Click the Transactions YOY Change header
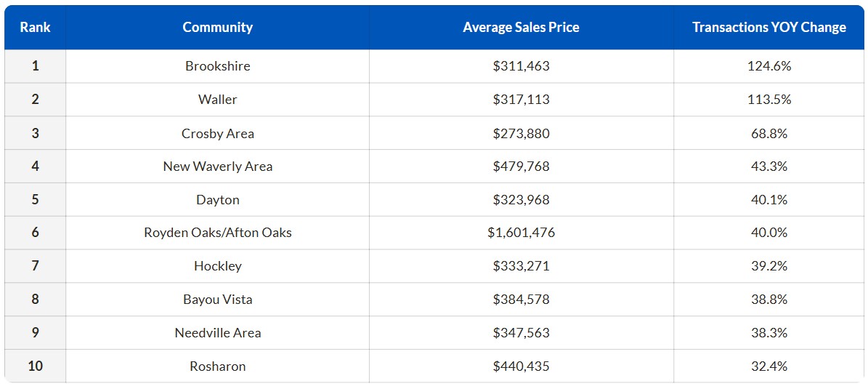The height and width of the screenshot is (389, 868). [769, 28]
